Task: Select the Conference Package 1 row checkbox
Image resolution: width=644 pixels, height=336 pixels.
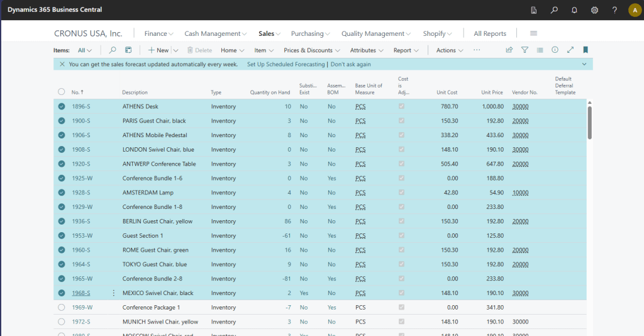Action: coord(62,308)
